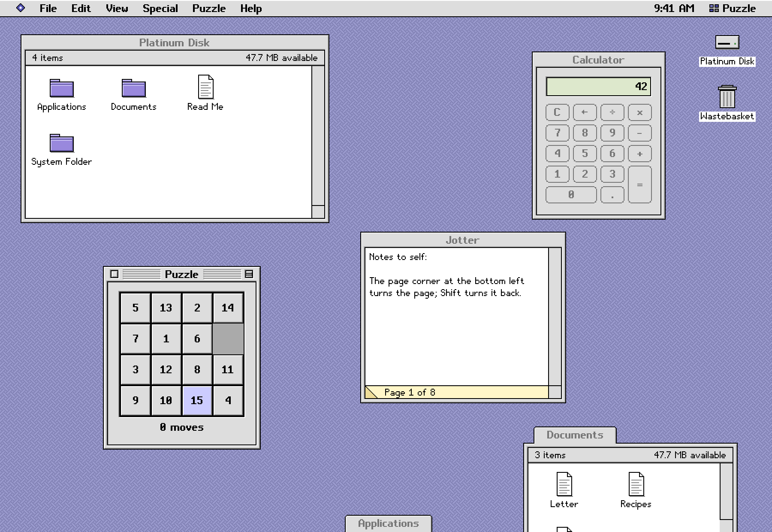Image resolution: width=772 pixels, height=532 pixels.
Task: Click calculator digit 8
Action: tap(585, 133)
